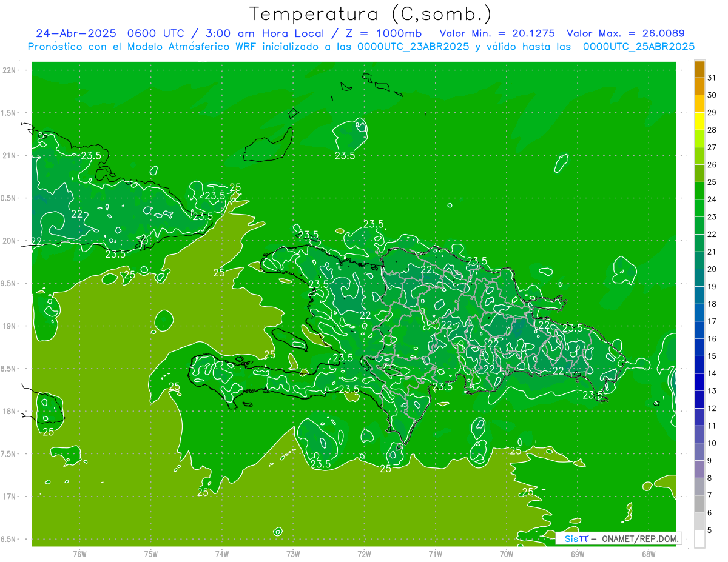Image resolution: width=728 pixels, height=562 pixels.
Task: Click legend value '14' on the color scale
Action: (712, 373)
